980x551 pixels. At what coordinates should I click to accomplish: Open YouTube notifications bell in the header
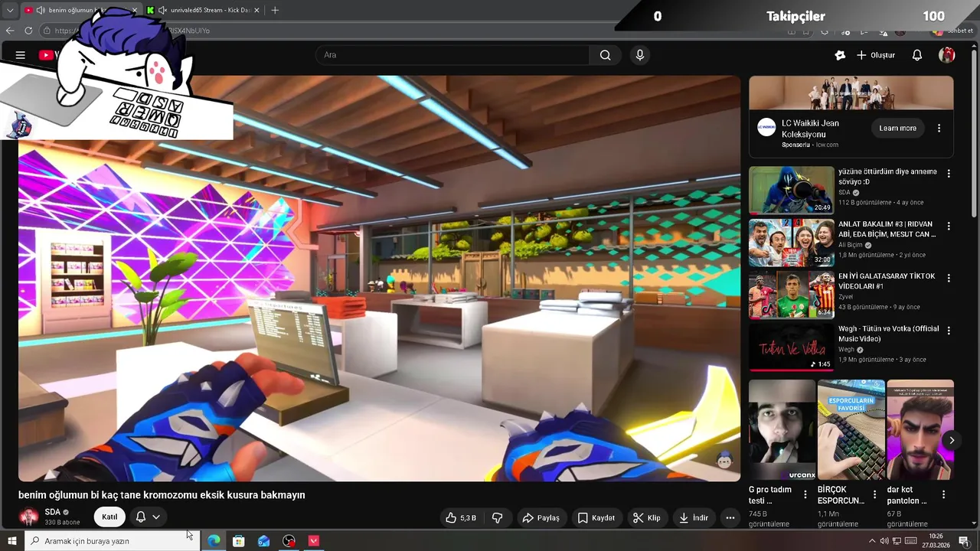[x=917, y=55]
